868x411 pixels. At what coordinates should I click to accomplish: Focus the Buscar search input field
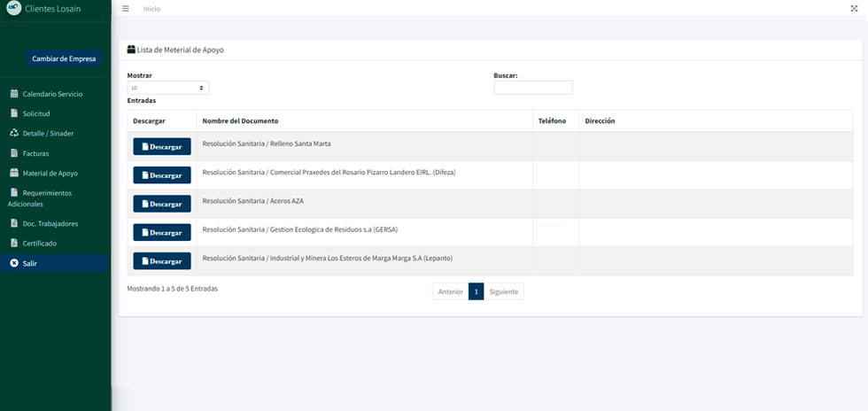[x=533, y=88]
